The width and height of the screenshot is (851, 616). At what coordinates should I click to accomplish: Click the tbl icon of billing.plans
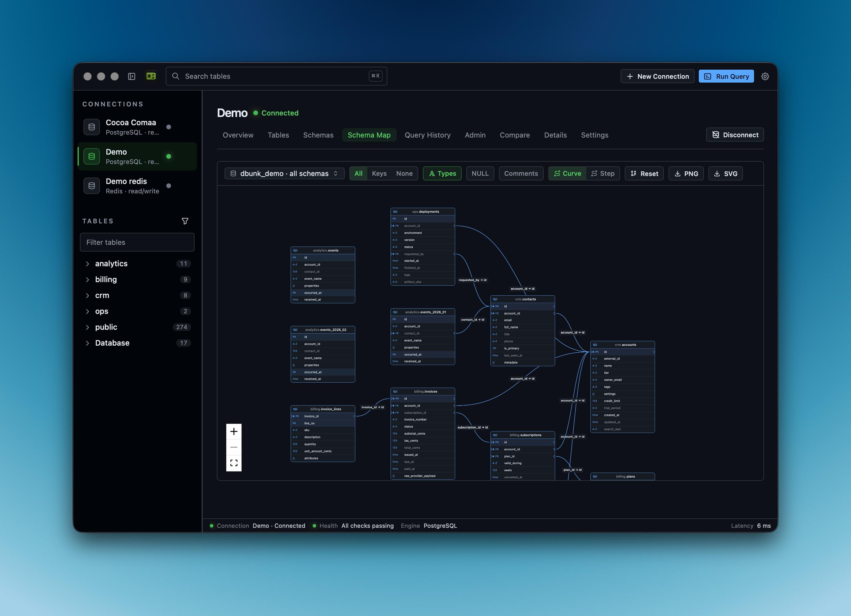[x=595, y=477]
